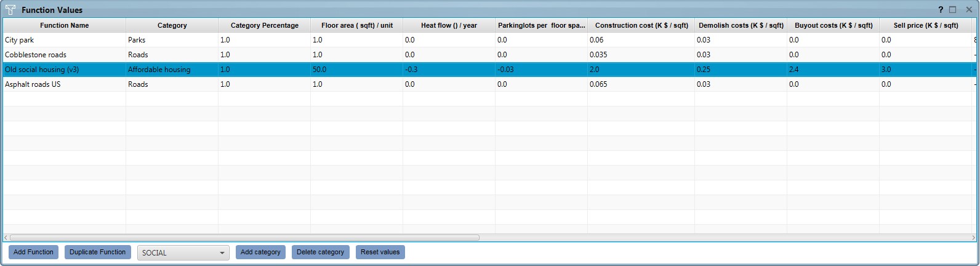Viewport: 980px width, 266px height.
Task: Click Delete category button
Action: click(x=320, y=252)
